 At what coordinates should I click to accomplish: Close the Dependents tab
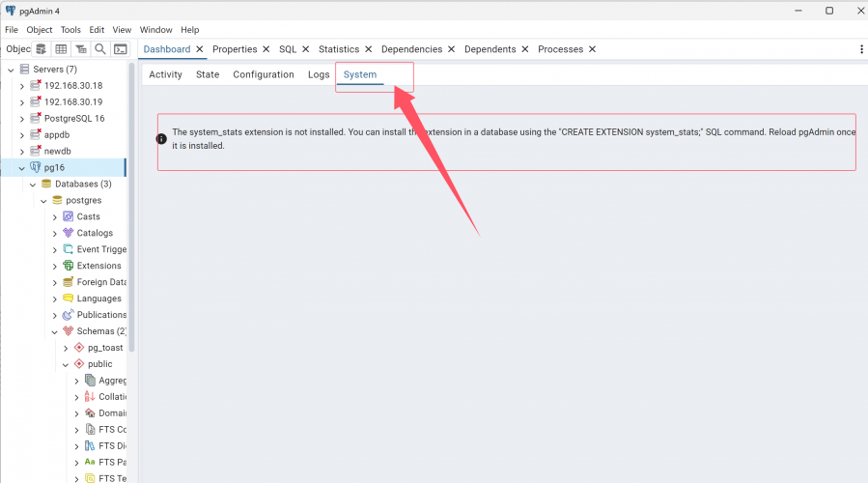[x=525, y=49]
